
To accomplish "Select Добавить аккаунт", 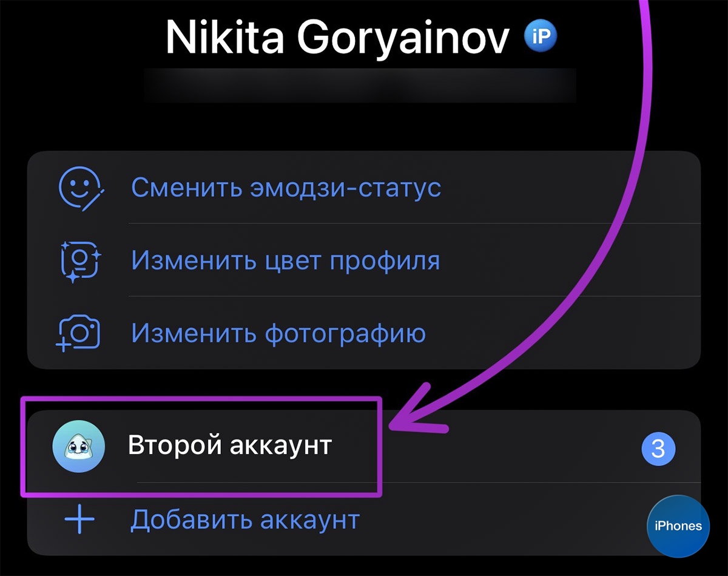I will (x=245, y=520).
